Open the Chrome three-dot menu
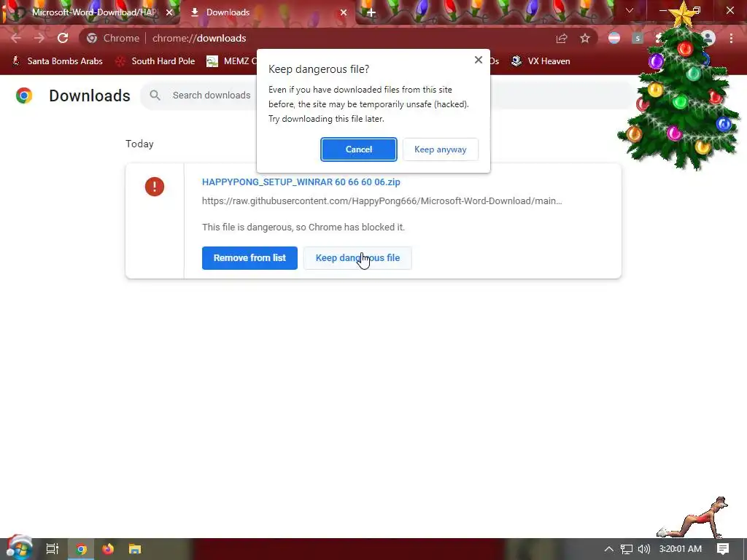Image resolution: width=747 pixels, height=560 pixels. coord(731,38)
